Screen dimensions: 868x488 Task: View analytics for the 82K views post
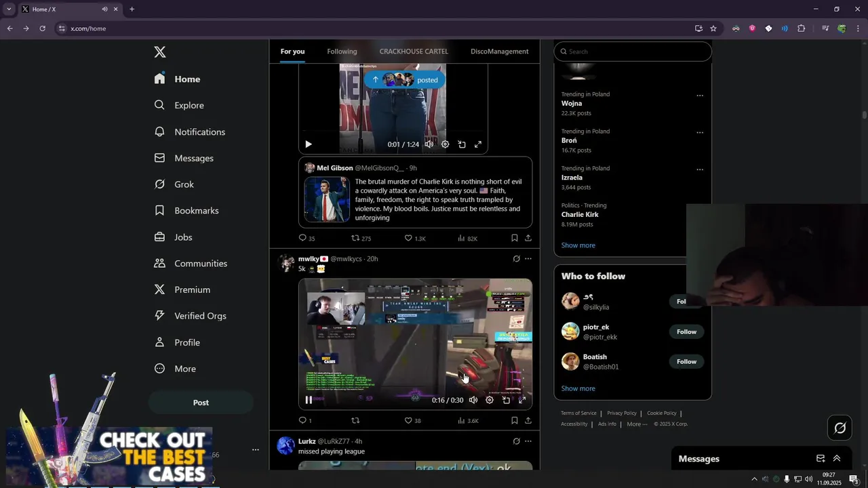(467, 238)
